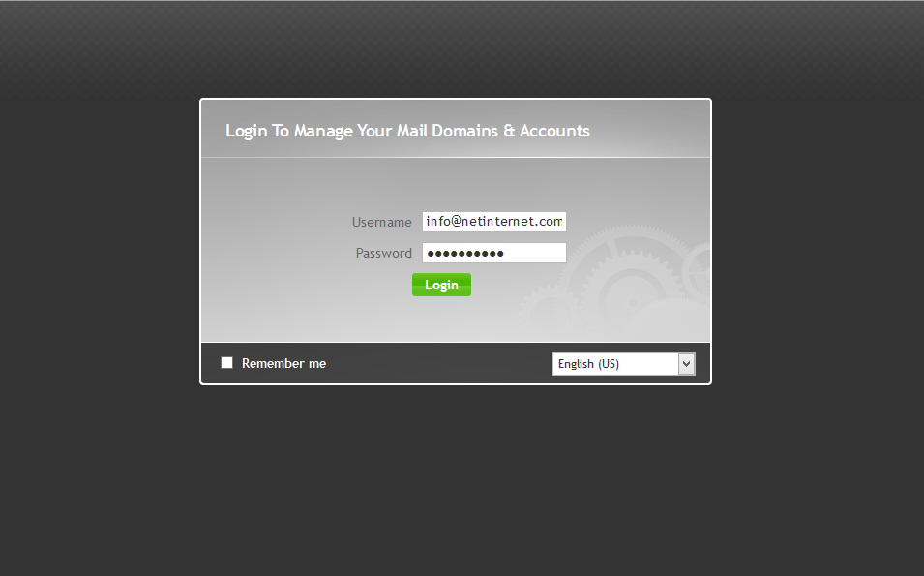The width and height of the screenshot is (924, 576).
Task: Enable the Remember me checkbox
Action: point(227,363)
